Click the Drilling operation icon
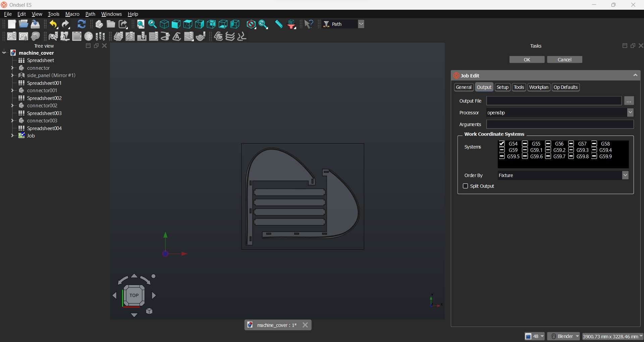 [142, 36]
